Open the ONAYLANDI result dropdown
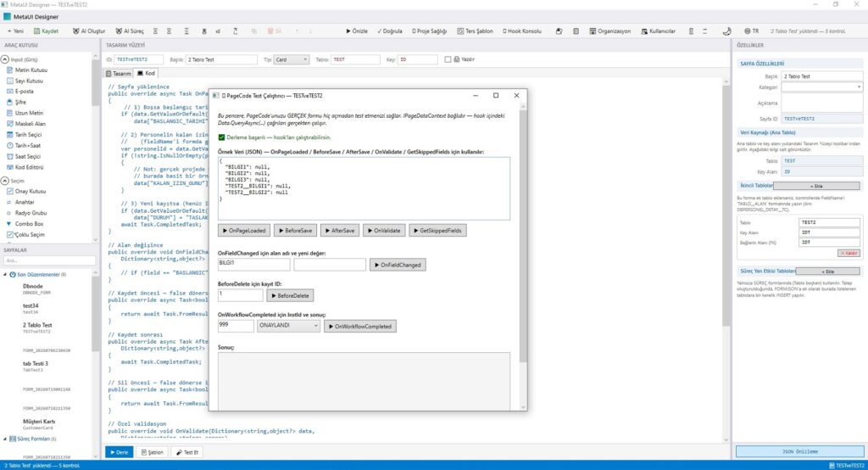 [x=288, y=326]
